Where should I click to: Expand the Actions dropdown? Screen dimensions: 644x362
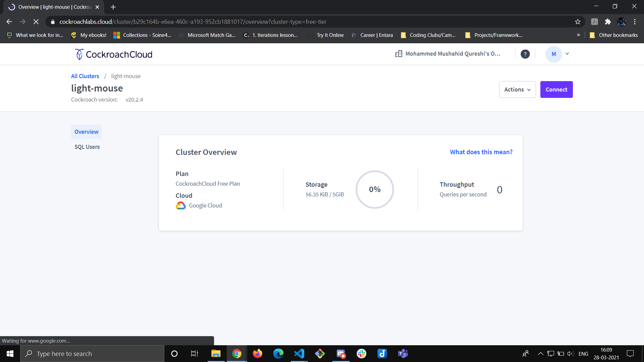(517, 89)
